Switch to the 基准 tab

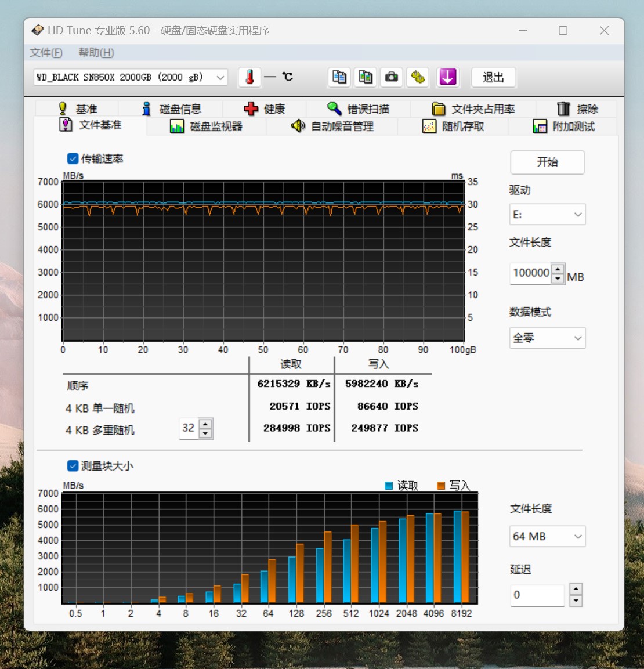coord(77,109)
